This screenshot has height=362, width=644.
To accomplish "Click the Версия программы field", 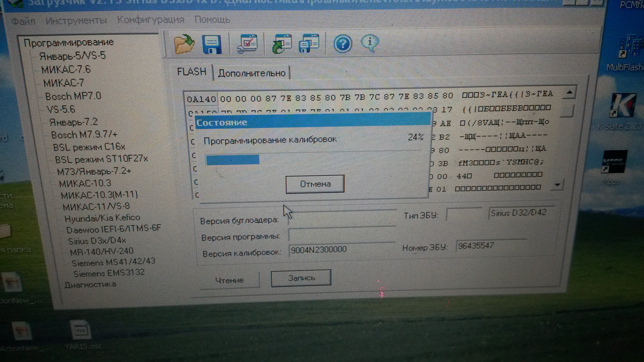I will (342, 235).
